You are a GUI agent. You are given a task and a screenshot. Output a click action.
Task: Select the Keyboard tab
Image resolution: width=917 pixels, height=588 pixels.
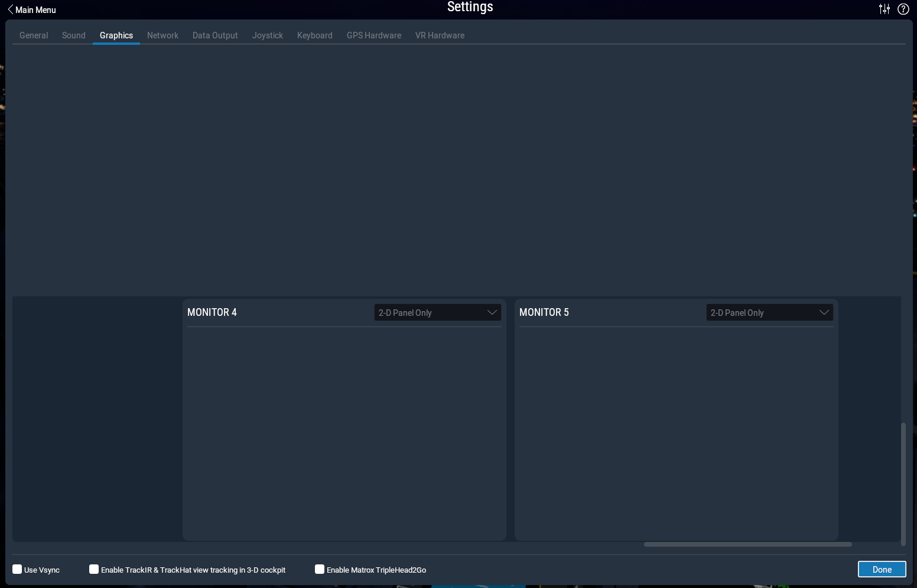(314, 35)
